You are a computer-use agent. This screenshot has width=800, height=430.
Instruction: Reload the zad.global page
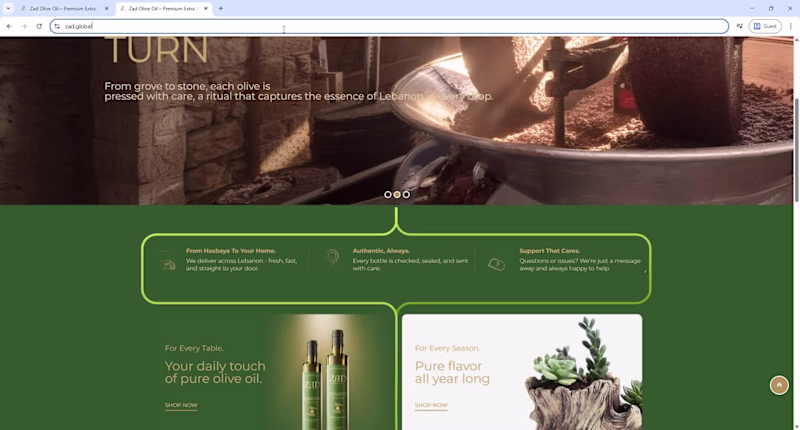click(39, 26)
